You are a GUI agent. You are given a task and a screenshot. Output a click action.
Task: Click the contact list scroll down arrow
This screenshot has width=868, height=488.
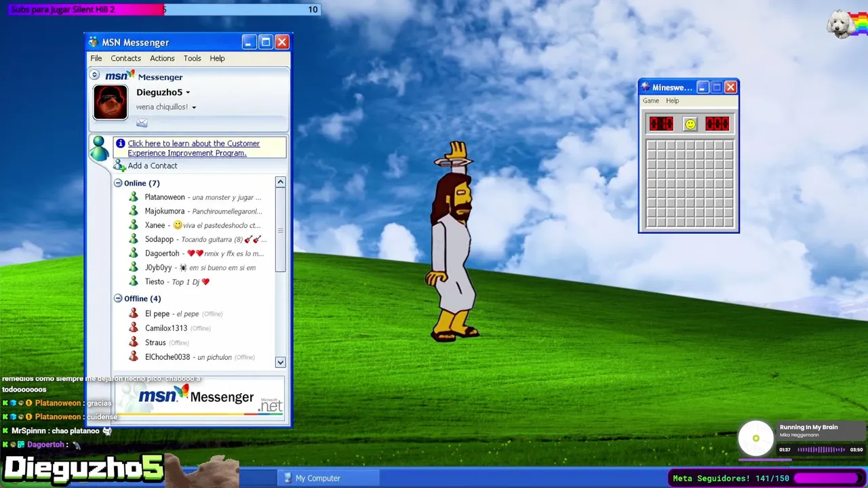coord(280,363)
